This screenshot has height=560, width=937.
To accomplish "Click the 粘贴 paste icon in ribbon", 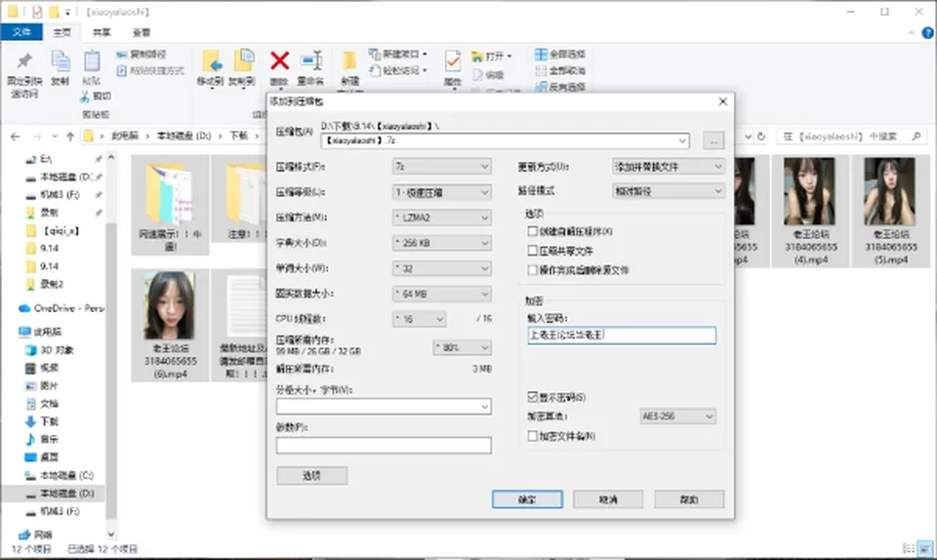I will 92,60.
